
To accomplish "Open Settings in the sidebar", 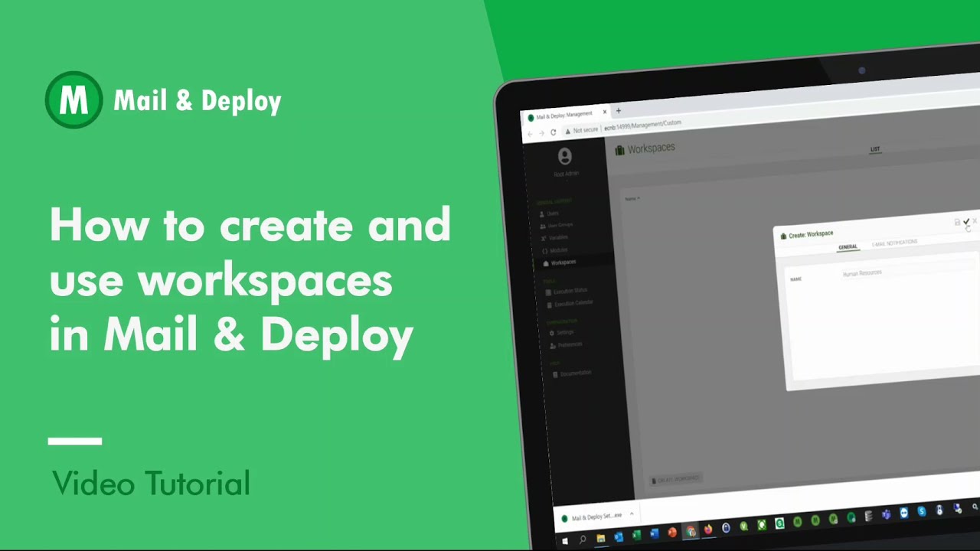I will [561, 333].
